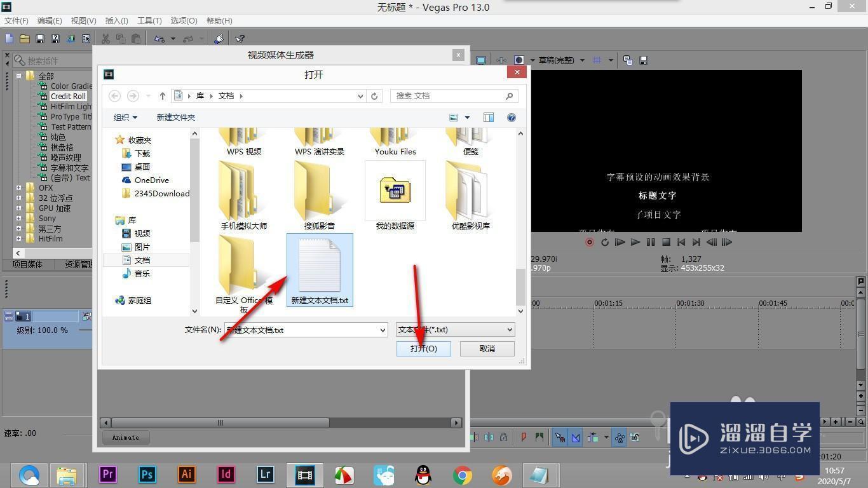Viewport: 868px width, 488px height.
Task: Toggle loop playback under the preview
Action: (x=605, y=242)
